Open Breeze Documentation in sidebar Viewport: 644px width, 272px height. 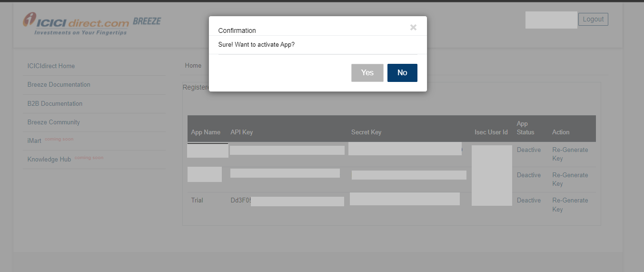pyautogui.click(x=59, y=84)
